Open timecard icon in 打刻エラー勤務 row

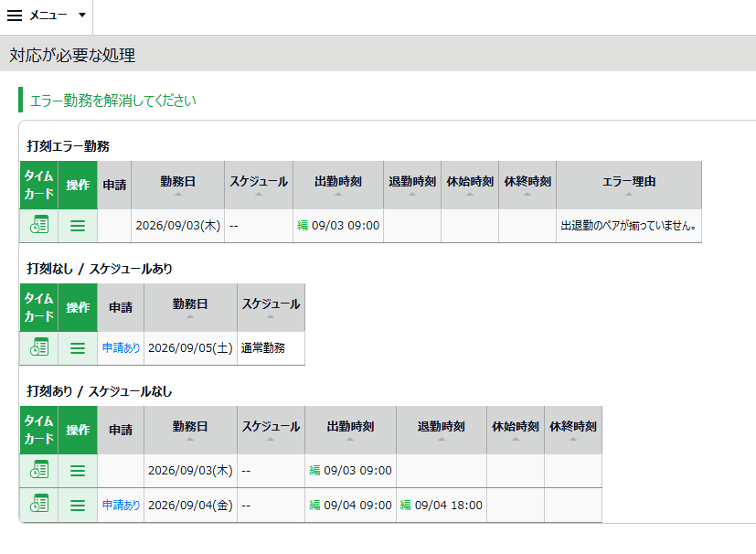click(x=39, y=225)
